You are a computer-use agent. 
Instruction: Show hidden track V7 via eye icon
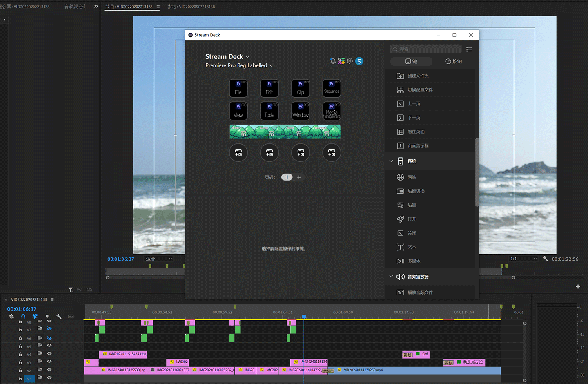point(49,329)
